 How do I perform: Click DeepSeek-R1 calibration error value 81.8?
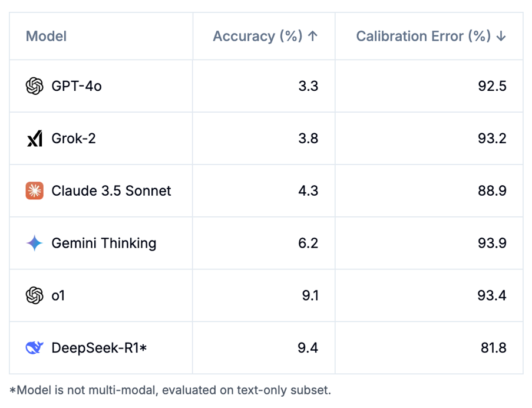493,348
